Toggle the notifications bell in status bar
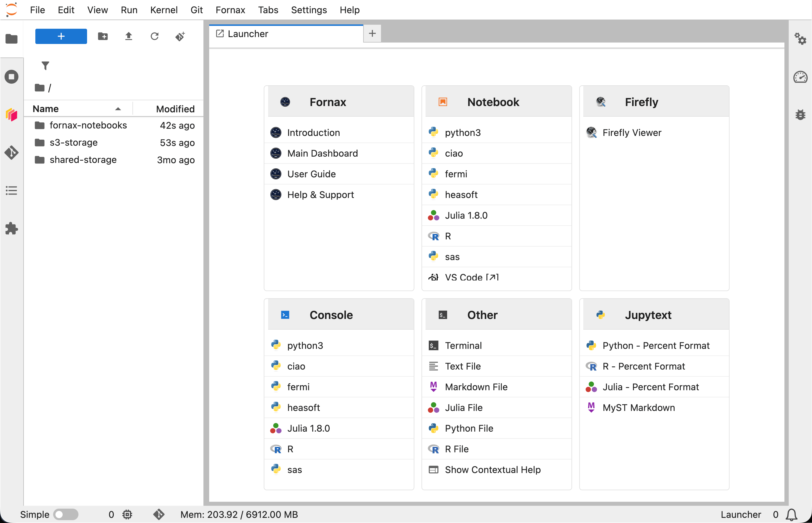 tap(791, 514)
